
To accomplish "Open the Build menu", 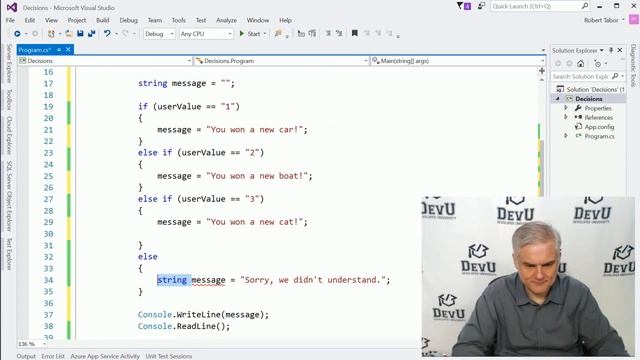I will pos(102,20).
